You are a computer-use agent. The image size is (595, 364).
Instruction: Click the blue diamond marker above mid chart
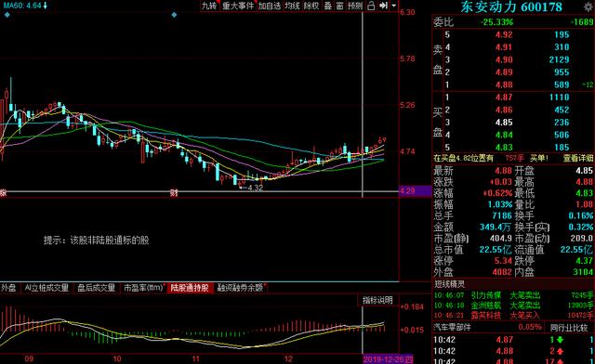174,15
